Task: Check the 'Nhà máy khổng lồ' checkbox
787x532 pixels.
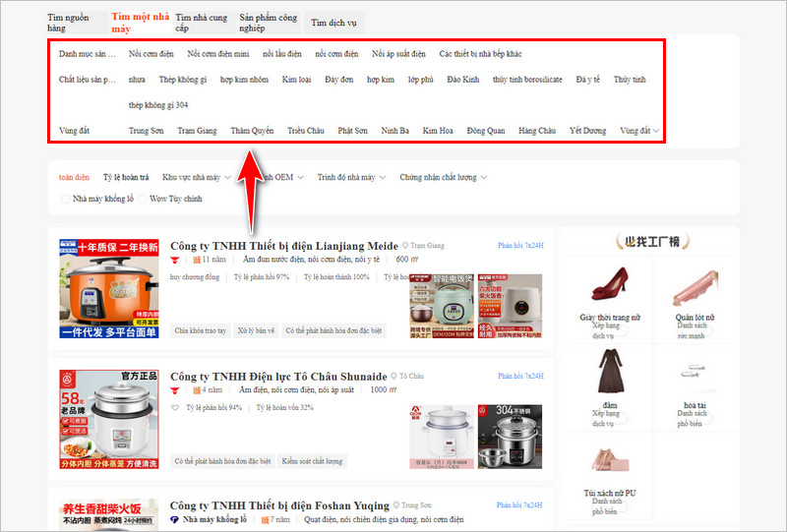Action: pos(65,200)
